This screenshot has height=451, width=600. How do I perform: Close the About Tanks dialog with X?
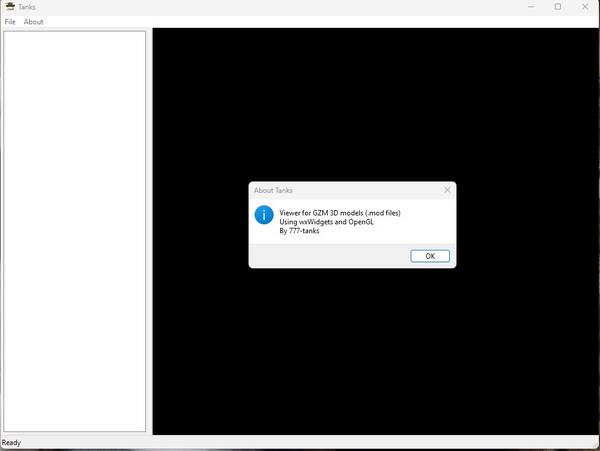point(447,190)
